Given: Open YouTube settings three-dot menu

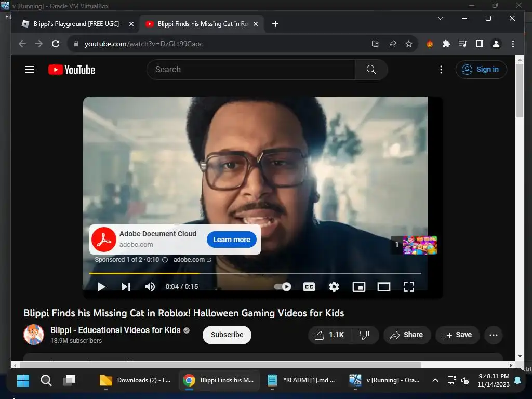Looking at the screenshot, I should tap(441, 70).
